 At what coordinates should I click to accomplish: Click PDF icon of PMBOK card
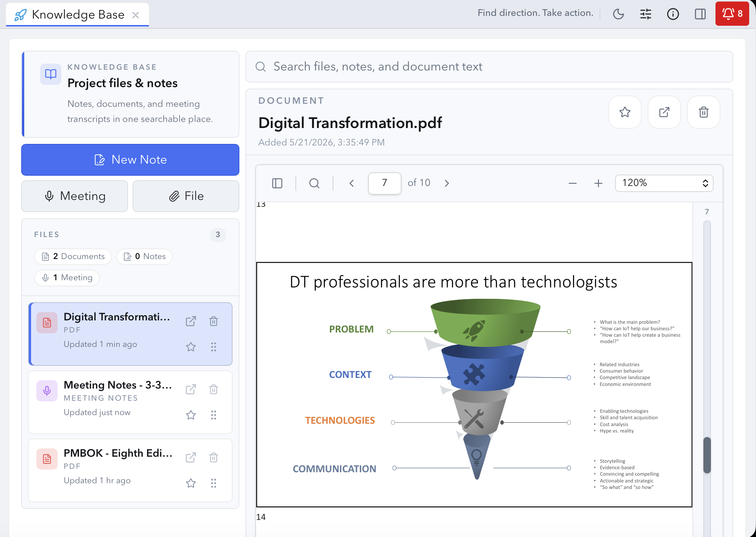[47, 459]
